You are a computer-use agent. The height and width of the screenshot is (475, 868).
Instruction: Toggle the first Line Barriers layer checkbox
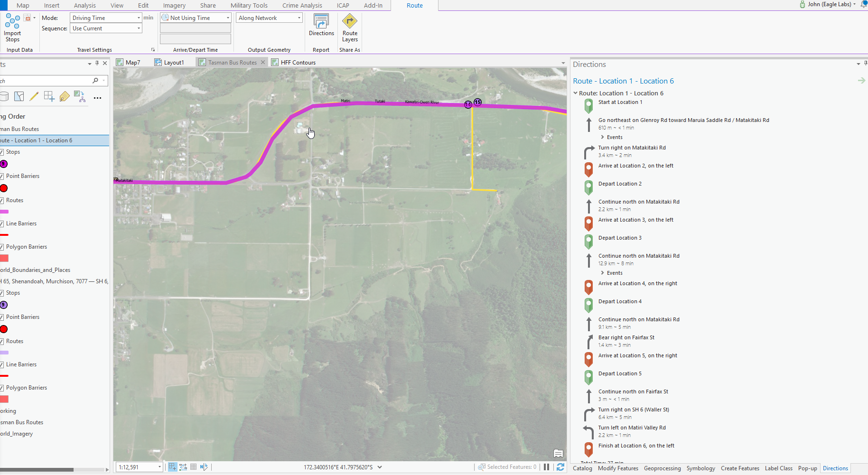(1, 224)
